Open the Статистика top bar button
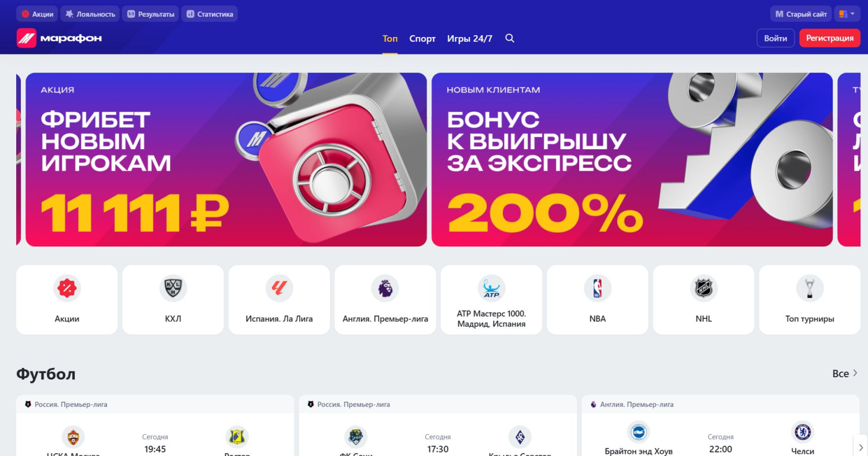This screenshot has width=868, height=456. (209, 14)
